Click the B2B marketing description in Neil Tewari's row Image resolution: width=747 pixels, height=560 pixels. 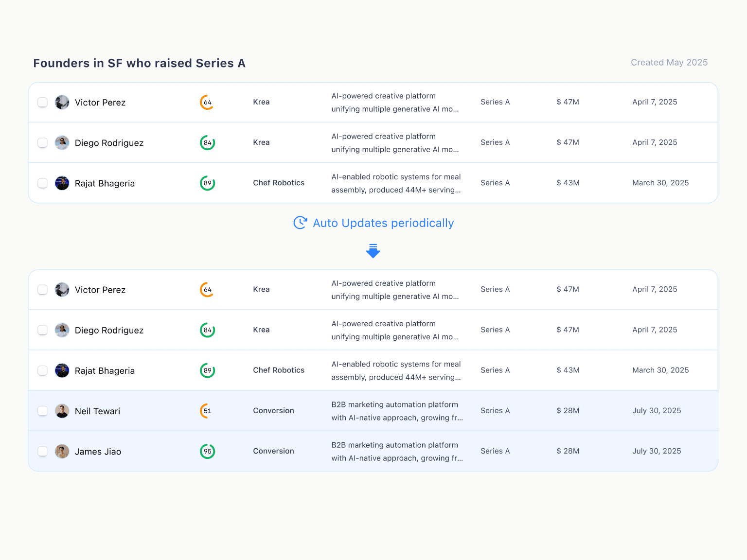[x=397, y=411]
